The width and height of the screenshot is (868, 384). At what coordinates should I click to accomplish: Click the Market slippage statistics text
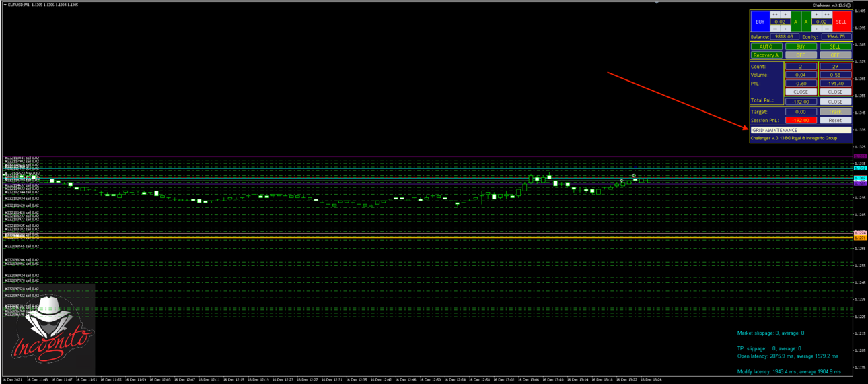point(770,333)
